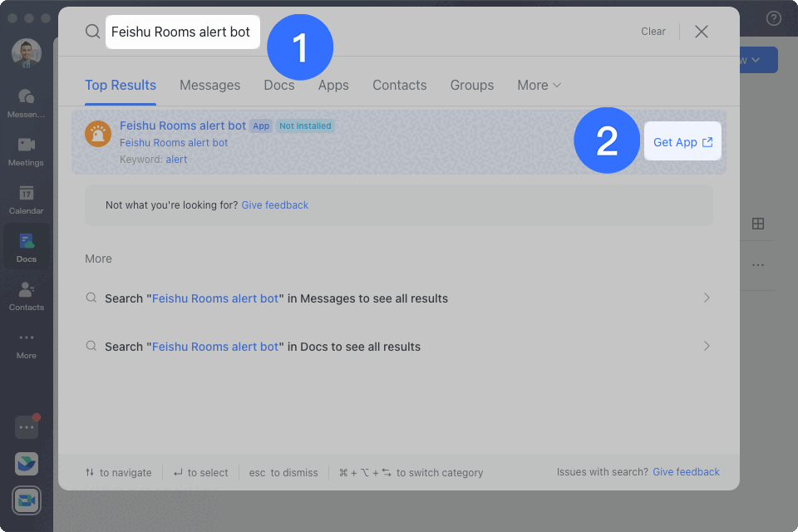Screen dimensions: 798x532
Task: Click inside the search input field
Action: pos(182,32)
